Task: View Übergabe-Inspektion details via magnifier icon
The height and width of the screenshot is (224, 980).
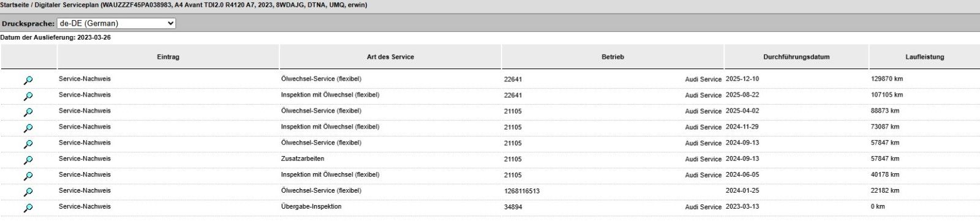Action: [x=28, y=207]
